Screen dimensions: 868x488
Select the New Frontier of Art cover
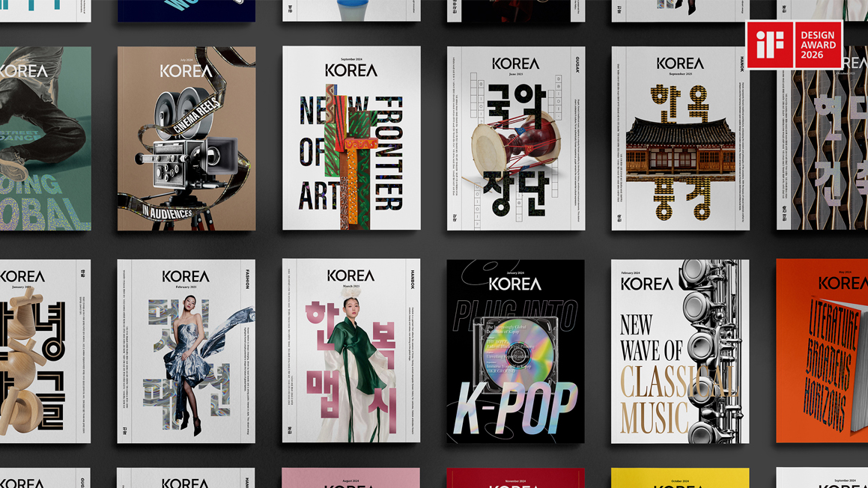351,138
